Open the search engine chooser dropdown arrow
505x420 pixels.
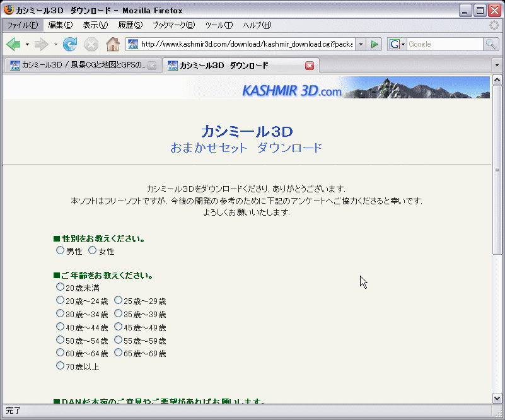(x=403, y=44)
